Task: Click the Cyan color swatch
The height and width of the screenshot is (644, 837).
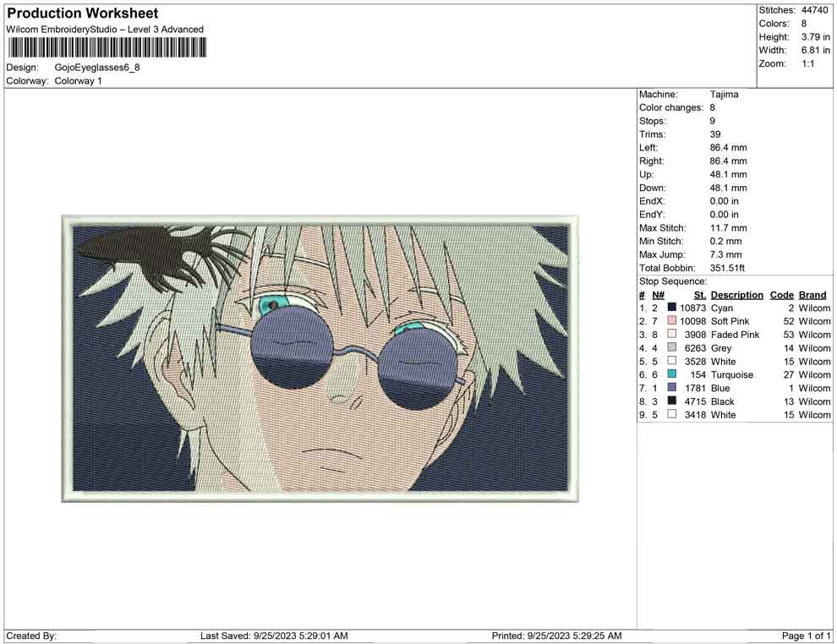Action: [672, 308]
